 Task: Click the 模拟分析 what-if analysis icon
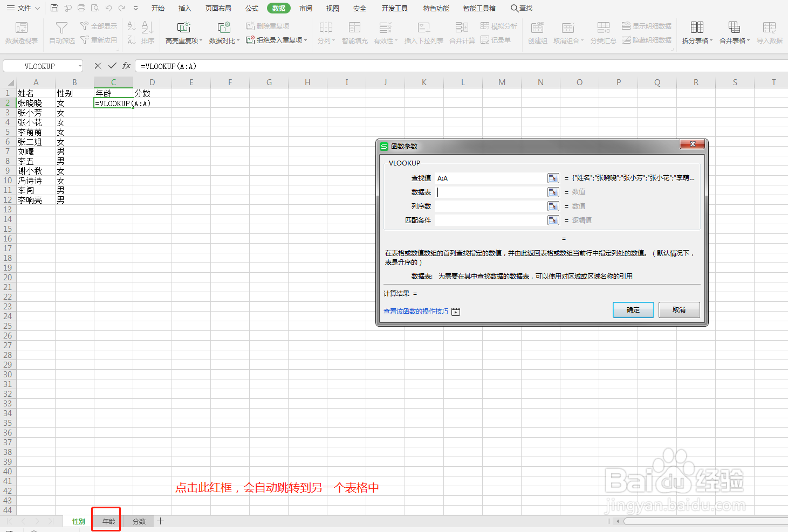[x=485, y=26]
